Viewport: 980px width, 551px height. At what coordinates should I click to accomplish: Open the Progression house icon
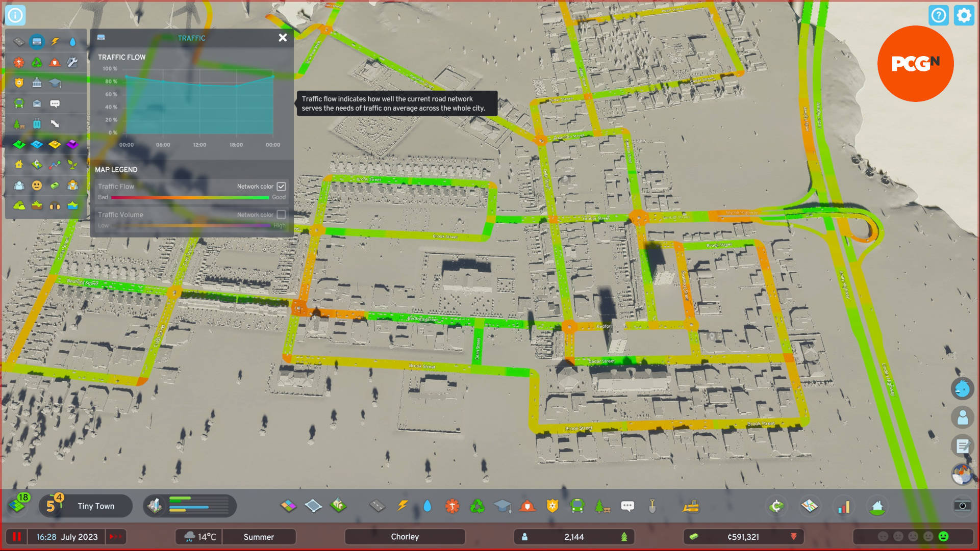coord(877,506)
